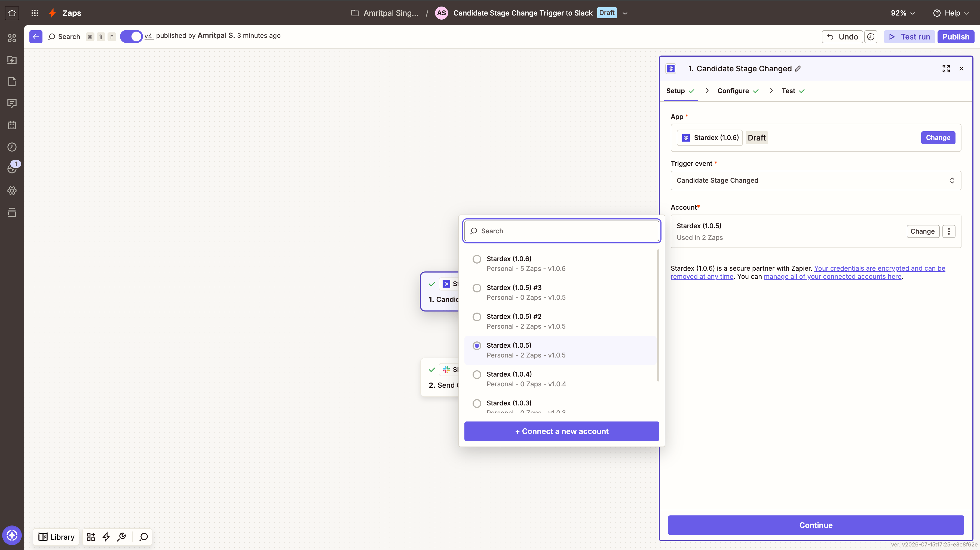
Task: Select Stardex (1.0.3) account radio
Action: [477, 404]
